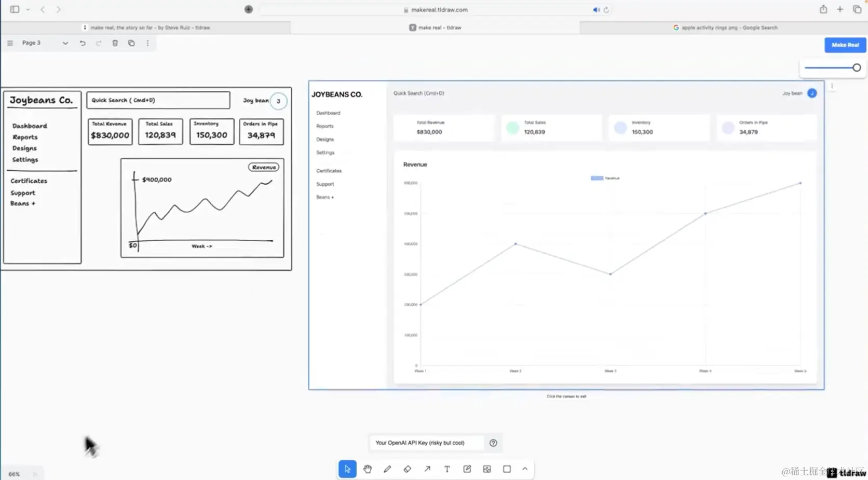Expand more tools chevron in bottom toolbar
Screen dimensions: 868x480
[x=525, y=469]
